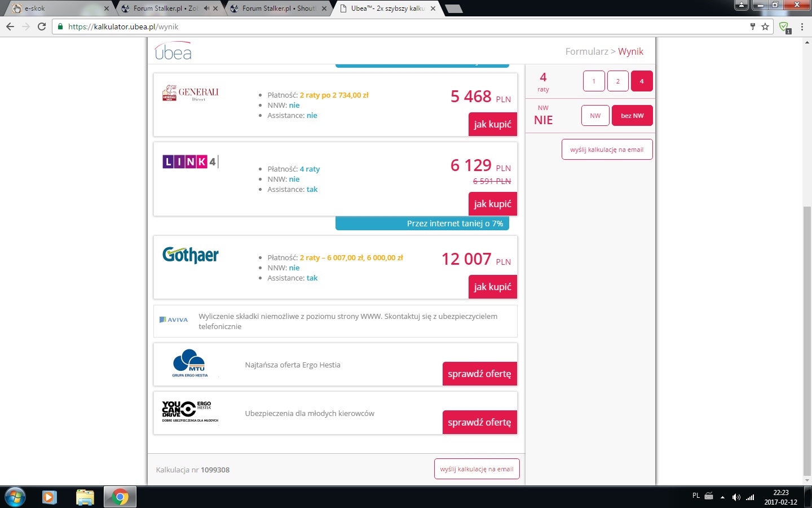Open File Explorer from the taskbar

pos(85,497)
